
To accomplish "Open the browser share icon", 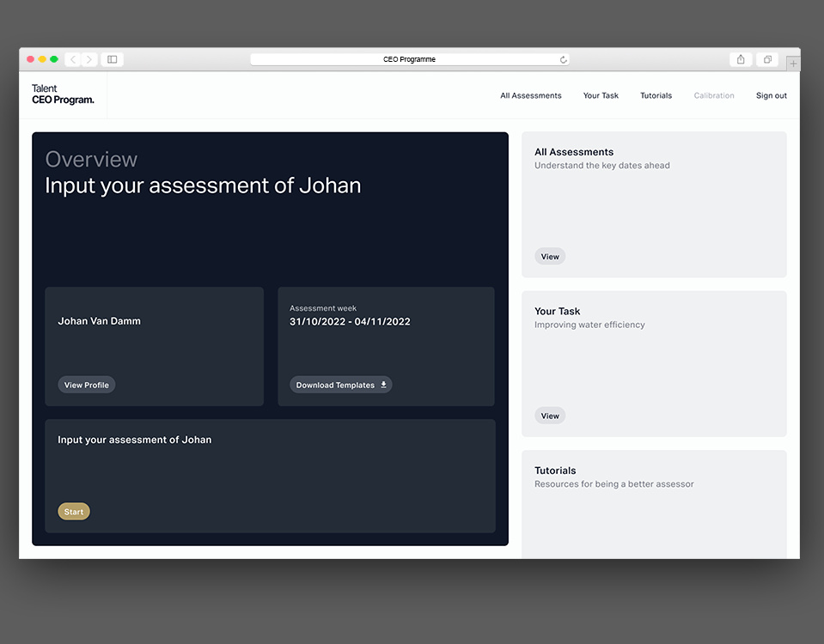I will tap(741, 59).
